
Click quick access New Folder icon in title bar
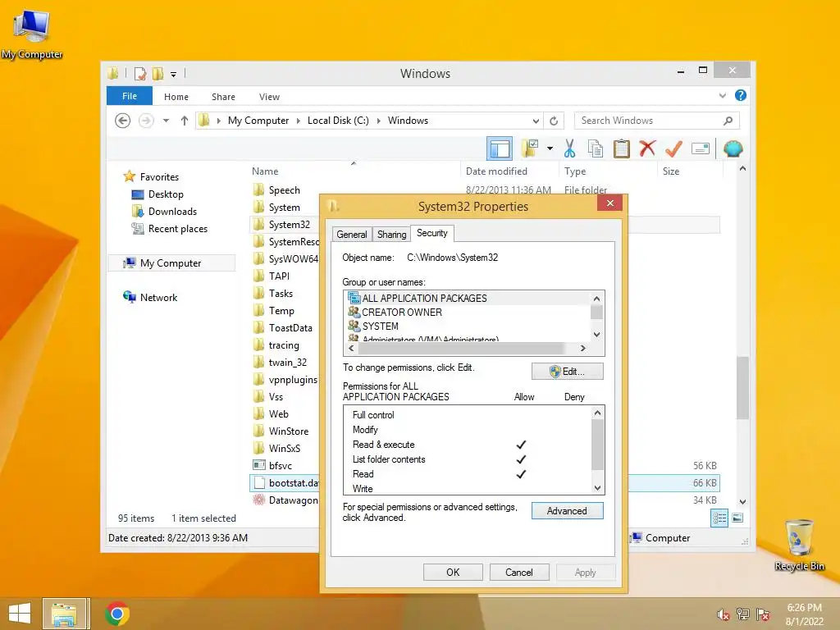[x=157, y=73]
